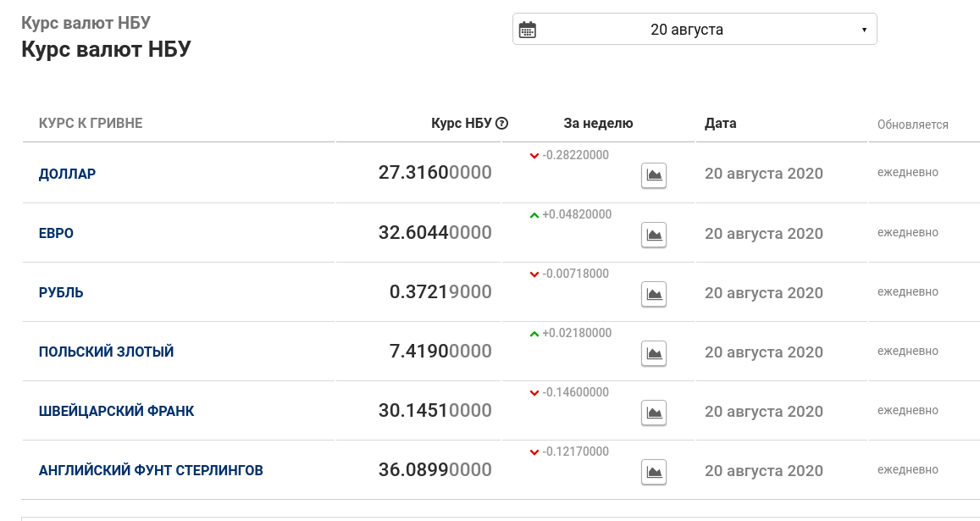980x521 pixels.
Task: Open the chart icon for Рубль
Action: 654,294
